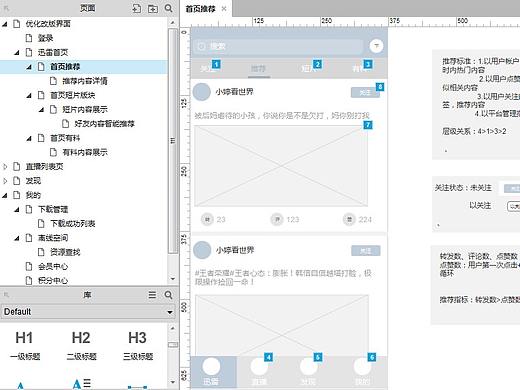Click the second post's image placeholder
520x390 pixels.
point(282,325)
